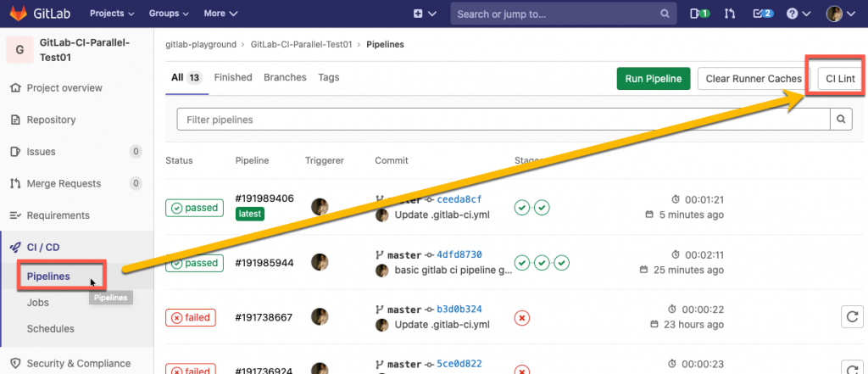This screenshot has height=374, width=868.
Task: Open pipeline #191989406
Action: click(264, 198)
